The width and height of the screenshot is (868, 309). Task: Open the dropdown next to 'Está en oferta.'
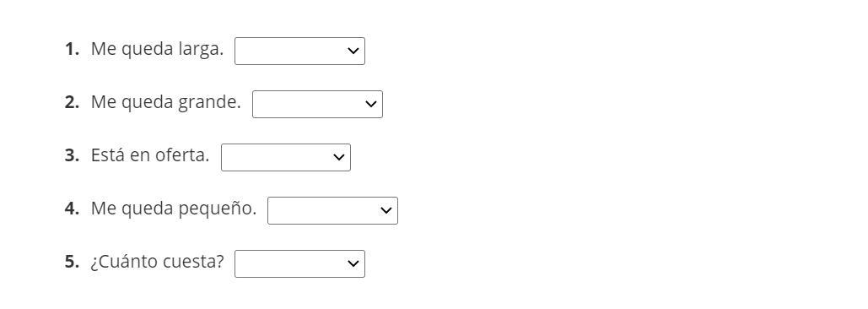point(286,157)
